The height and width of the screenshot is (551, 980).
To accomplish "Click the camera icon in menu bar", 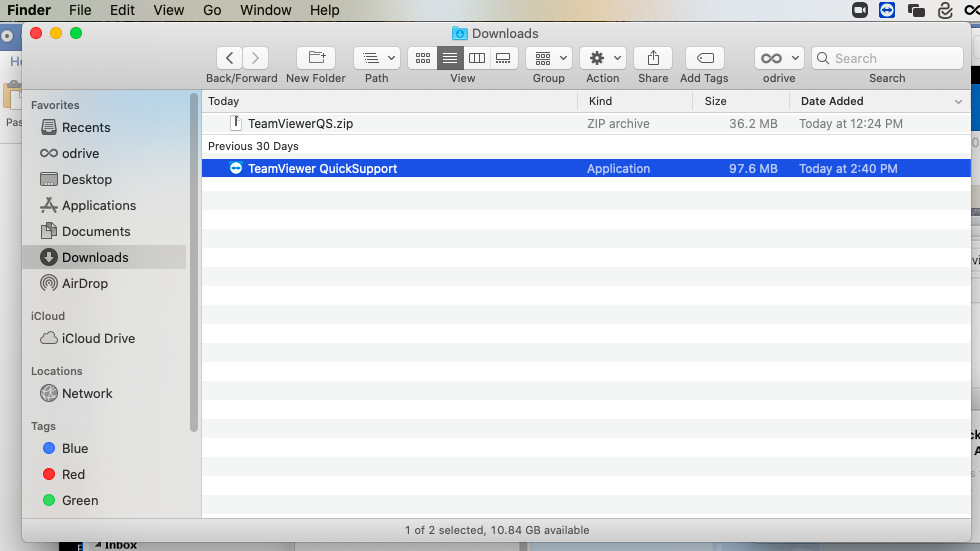I will click(x=859, y=10).
